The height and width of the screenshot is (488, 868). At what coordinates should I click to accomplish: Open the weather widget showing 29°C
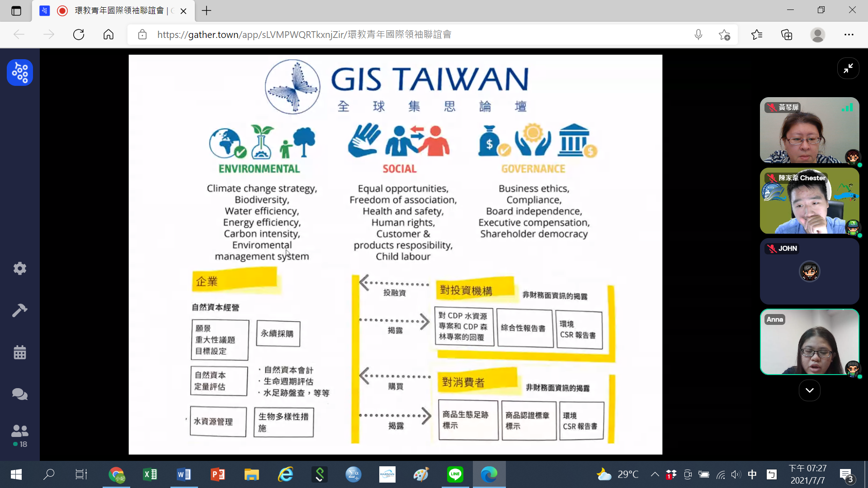(x=618, y=474)
